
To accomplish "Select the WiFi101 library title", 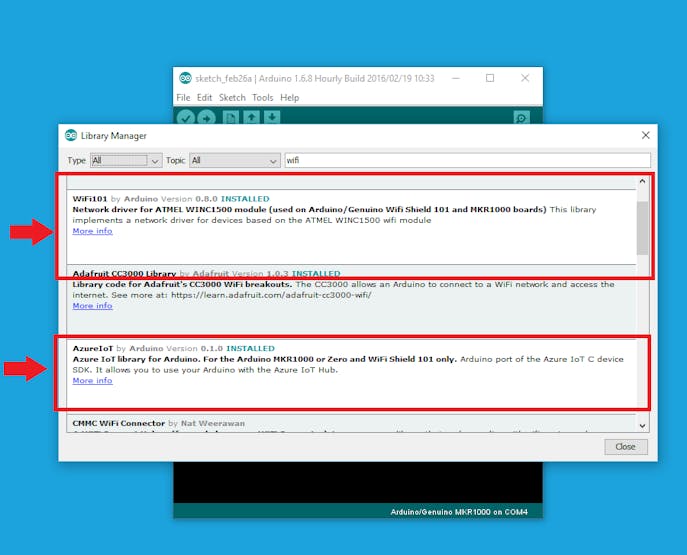I will pyautogui.click(x=90, y=199).
